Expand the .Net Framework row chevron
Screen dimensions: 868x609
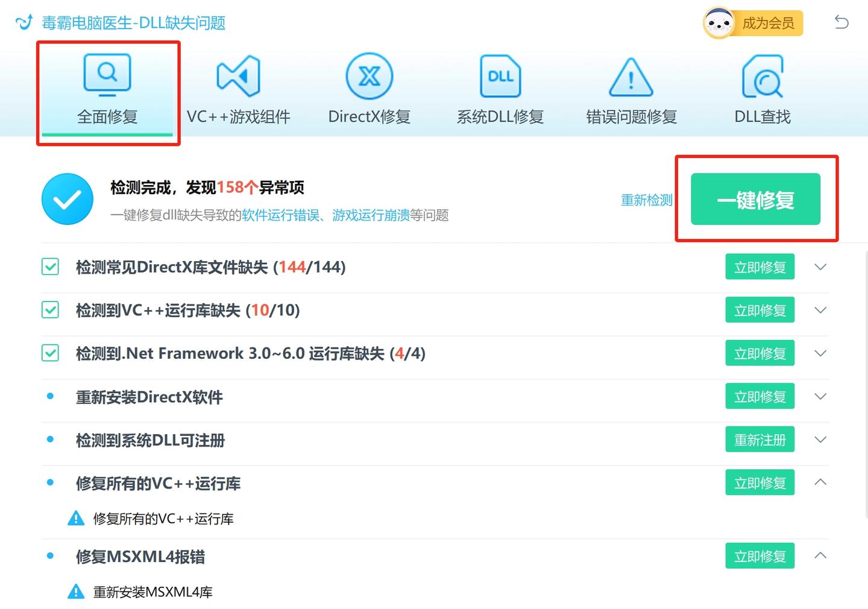coord(820,353)
